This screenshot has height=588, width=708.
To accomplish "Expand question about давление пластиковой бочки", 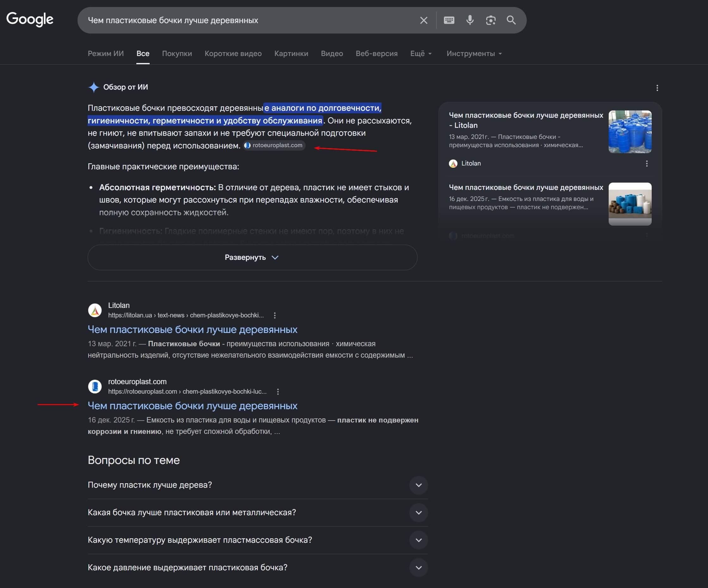I will (x=258, y=568).
